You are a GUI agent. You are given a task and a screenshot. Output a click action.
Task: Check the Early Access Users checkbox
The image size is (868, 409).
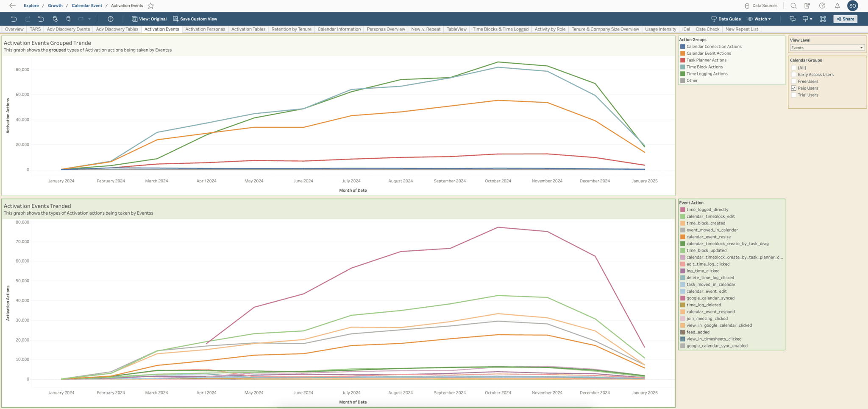pos(794,74)
